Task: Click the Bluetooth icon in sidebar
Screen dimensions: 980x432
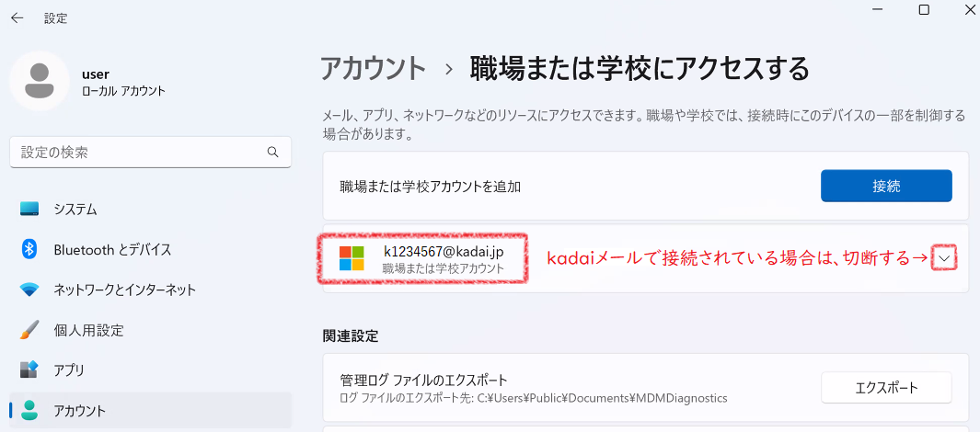Action: pos(29,250)
